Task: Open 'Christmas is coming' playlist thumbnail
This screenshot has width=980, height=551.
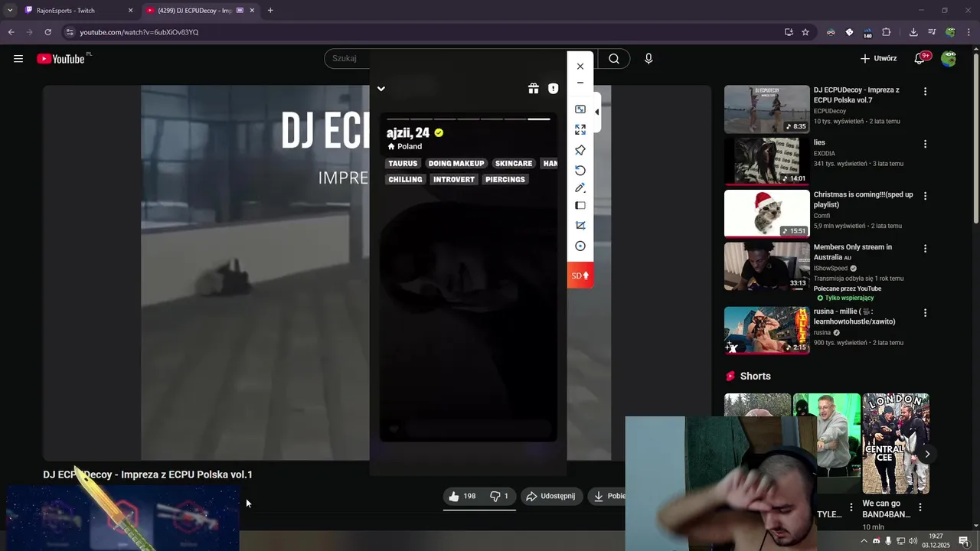Action: click(766, 214)
